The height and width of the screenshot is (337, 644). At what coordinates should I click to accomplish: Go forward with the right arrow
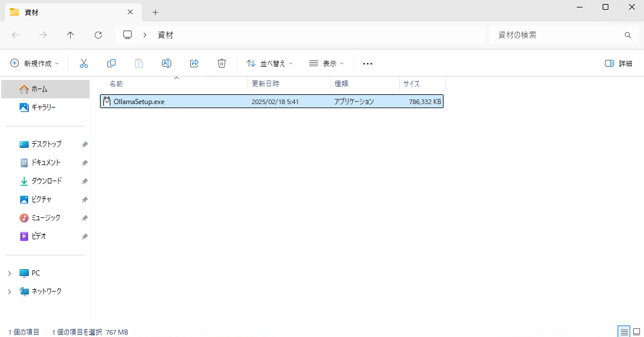tap(43, 35)
